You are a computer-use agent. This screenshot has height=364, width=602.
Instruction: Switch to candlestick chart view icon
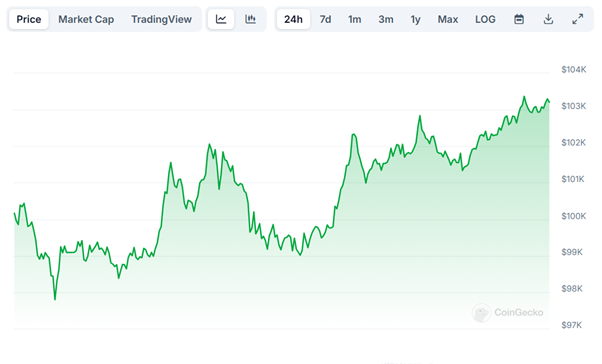[x=250, y=19]
